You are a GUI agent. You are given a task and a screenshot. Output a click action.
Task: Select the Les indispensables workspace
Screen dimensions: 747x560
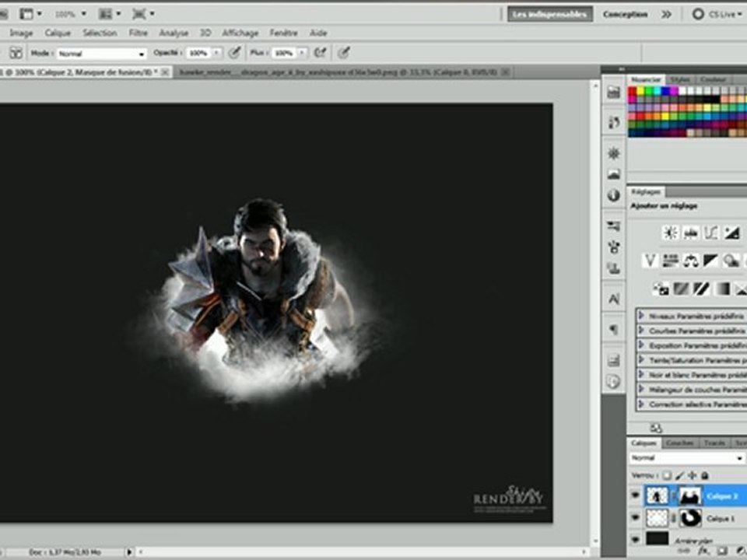click(x=550, y=14)
